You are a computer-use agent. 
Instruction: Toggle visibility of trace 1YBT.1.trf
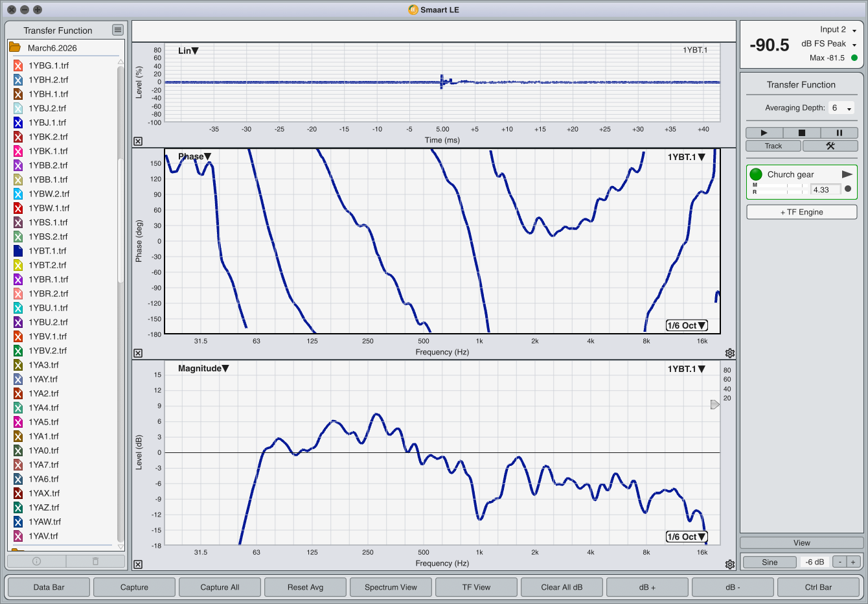18,251
